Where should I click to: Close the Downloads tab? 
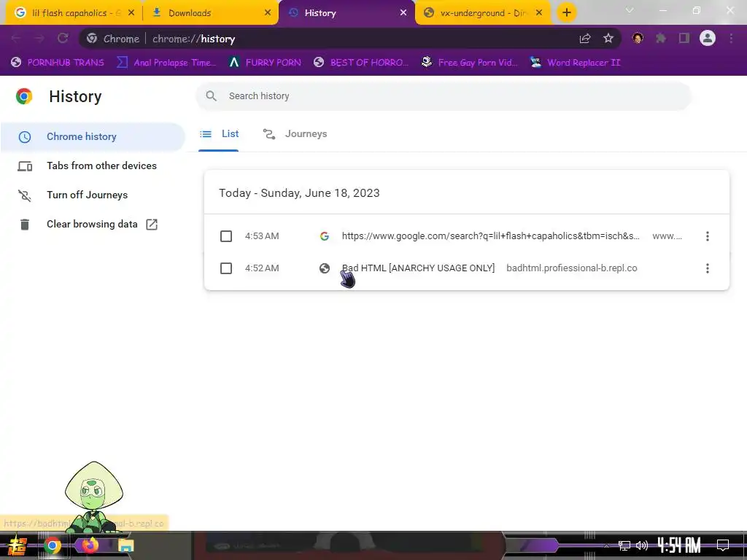(268, 13)
